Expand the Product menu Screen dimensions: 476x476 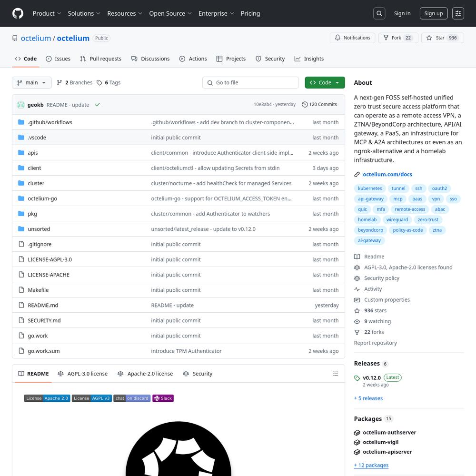pyautogui.click(x=47, y=13)
